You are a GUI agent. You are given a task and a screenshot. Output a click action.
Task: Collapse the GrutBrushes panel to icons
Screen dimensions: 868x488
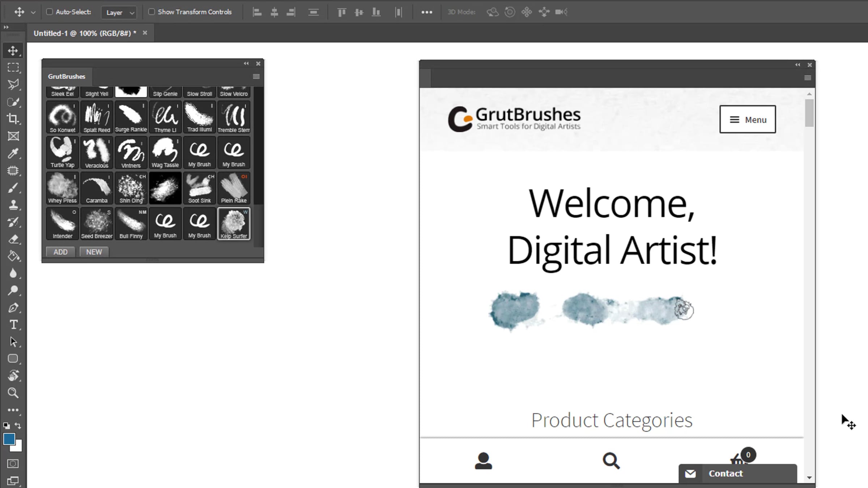(x=246, y=64)
